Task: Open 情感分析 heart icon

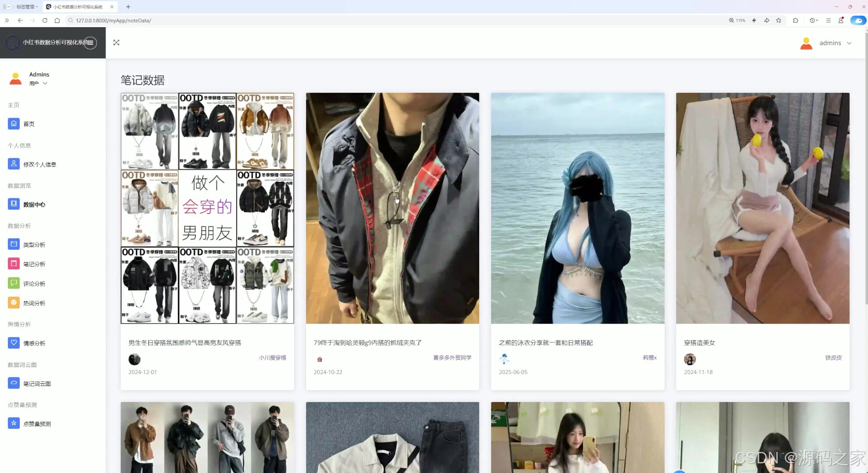Action: 14,343
